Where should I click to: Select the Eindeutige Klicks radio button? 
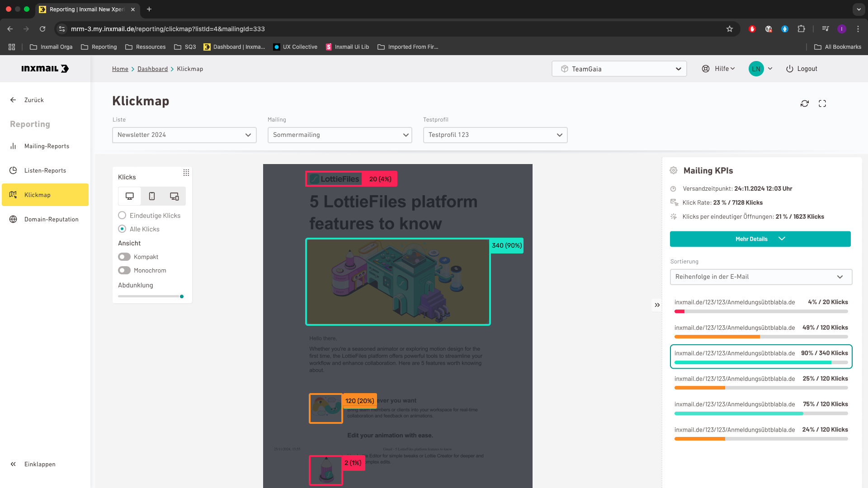122,216
